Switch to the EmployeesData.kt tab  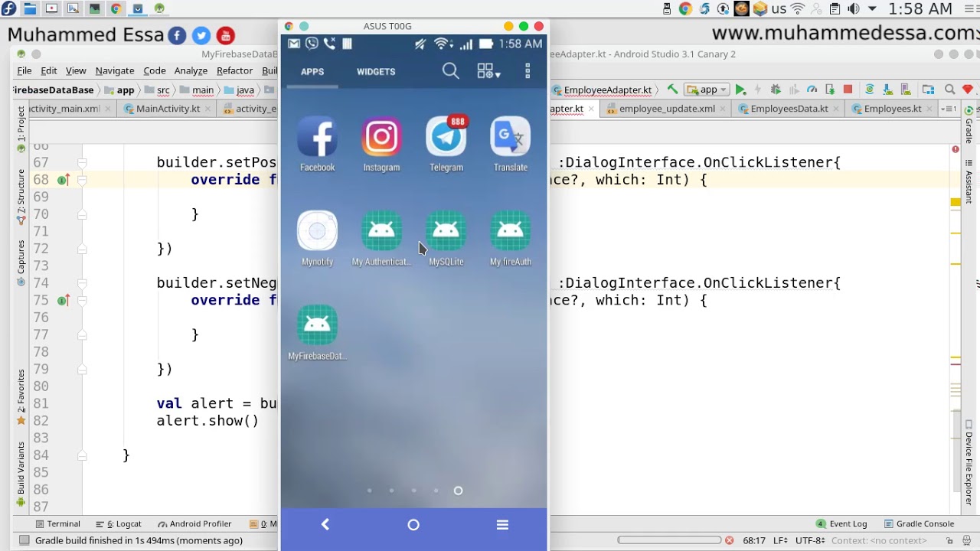point(789,109)
